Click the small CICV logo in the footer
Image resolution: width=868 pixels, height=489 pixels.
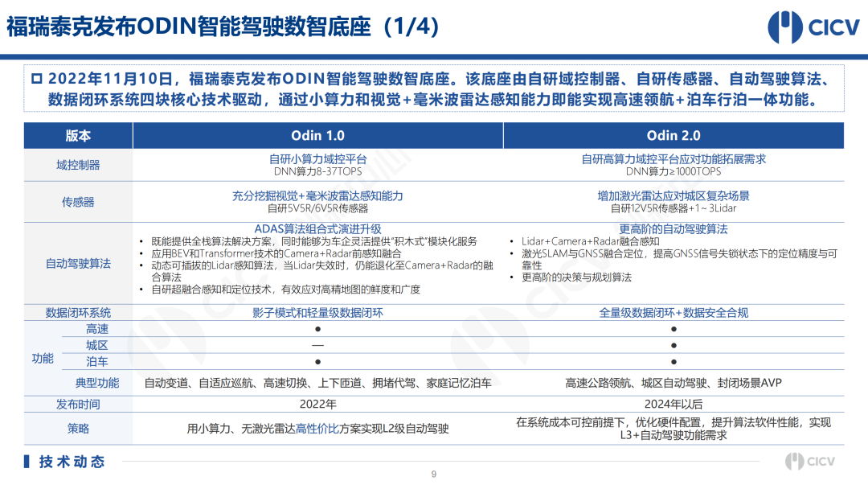pyautogui.click(x=815, y=462)
